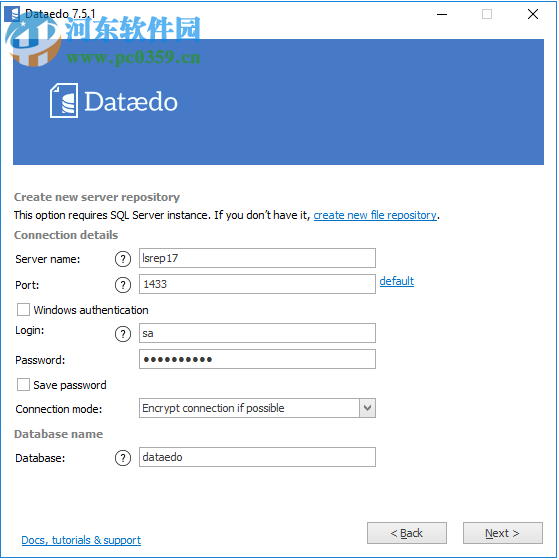Tick the Save password checkbox

(23, 385)
